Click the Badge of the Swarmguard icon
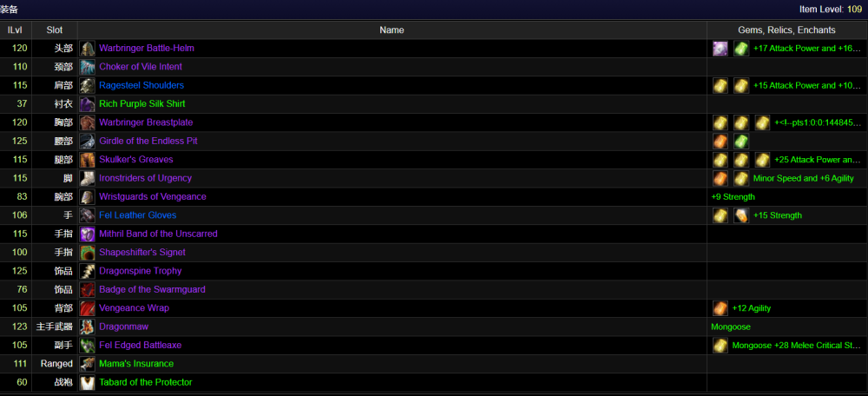 [87, 290]
